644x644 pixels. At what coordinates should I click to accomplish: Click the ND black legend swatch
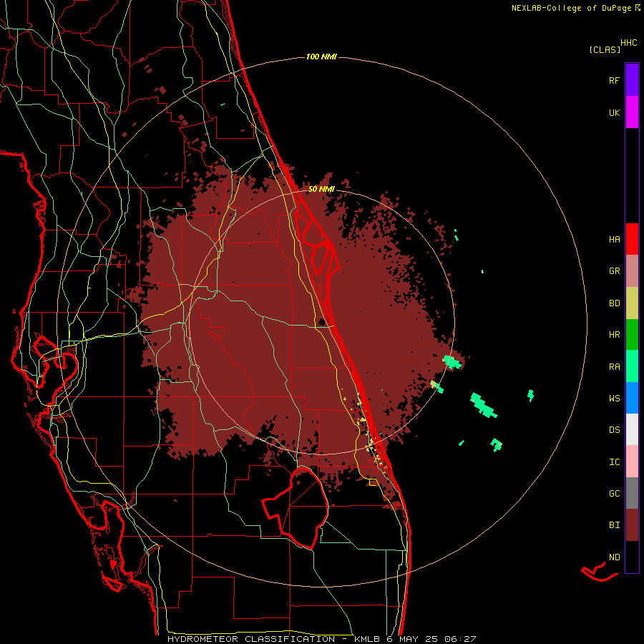[632, 557]
